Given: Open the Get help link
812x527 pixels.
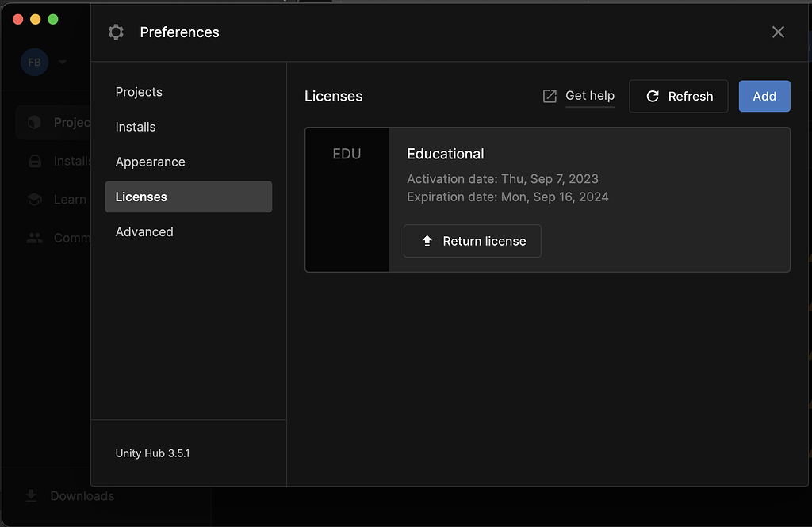Looking at the screenshot, I should click(590, 96).
